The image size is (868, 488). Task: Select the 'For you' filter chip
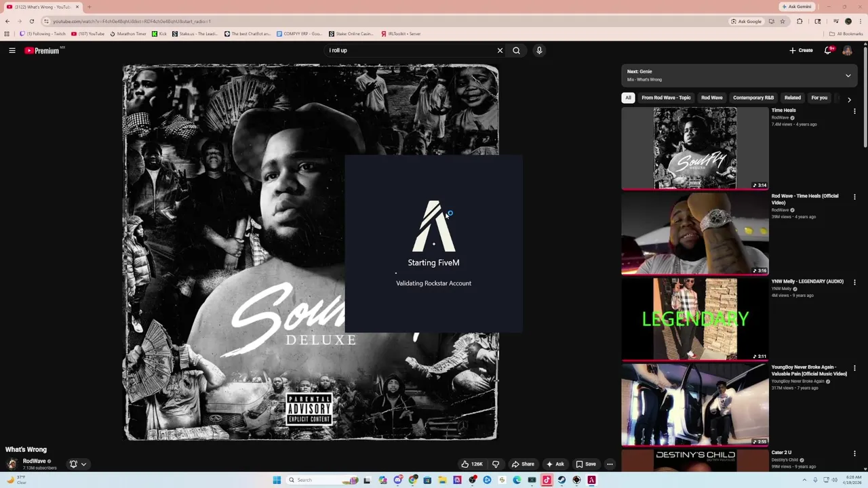[819, 98]
